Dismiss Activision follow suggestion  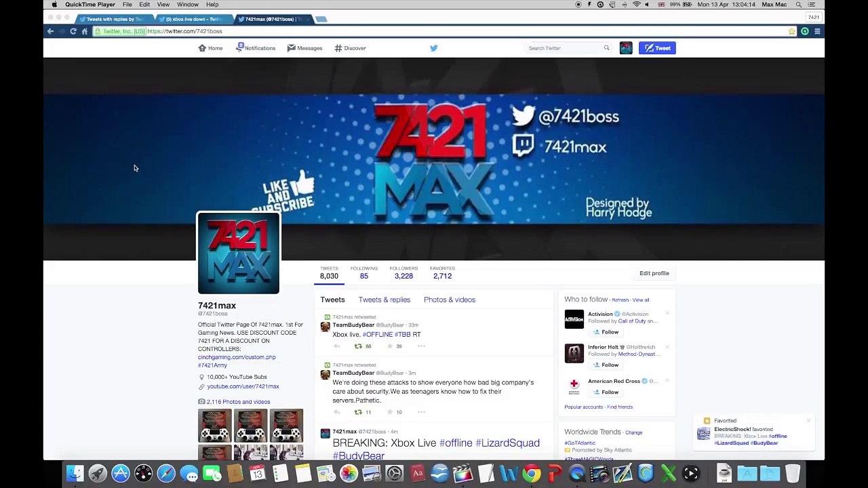tap(667, 314)
